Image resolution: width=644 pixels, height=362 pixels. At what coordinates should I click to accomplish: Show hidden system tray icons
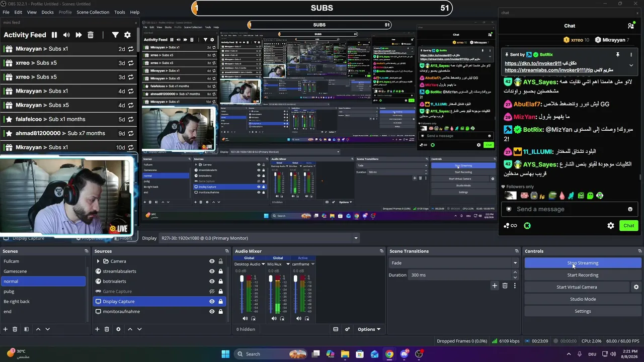pos(569,354)
